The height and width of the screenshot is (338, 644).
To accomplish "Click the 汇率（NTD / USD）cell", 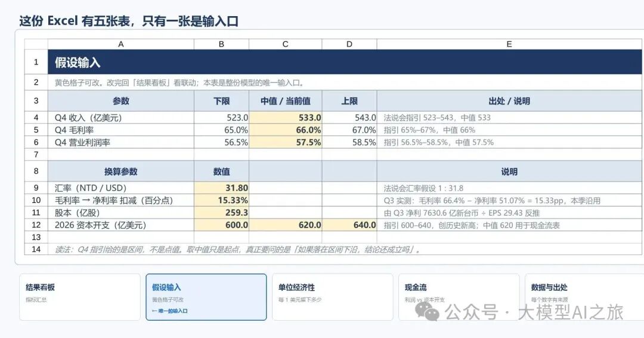I will pos(120,188).
